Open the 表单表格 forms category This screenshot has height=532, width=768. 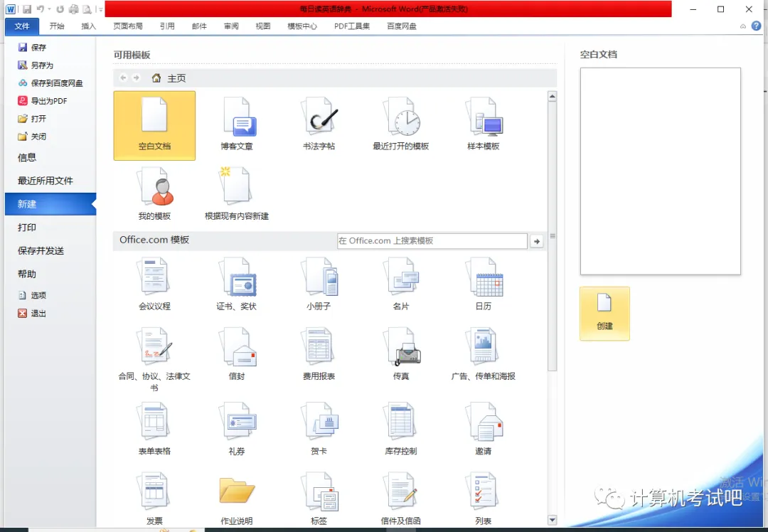click(154, 429)
